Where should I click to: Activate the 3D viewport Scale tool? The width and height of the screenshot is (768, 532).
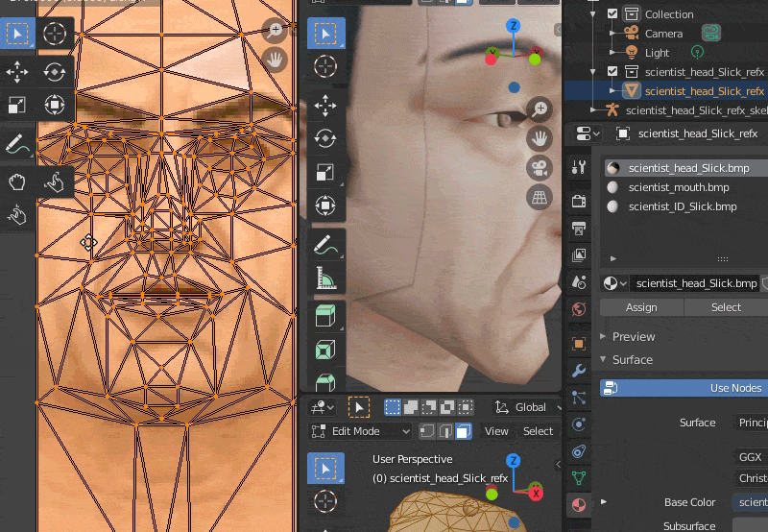coord(325,172)
